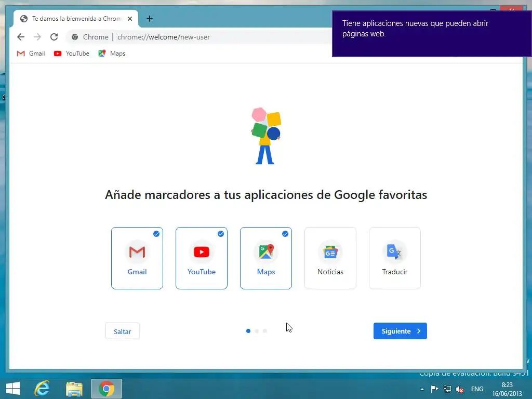The image size is (532, 399).
Task: Close the 'Te damos la bienvenida' tab
Action: click(x=129, y=19)
